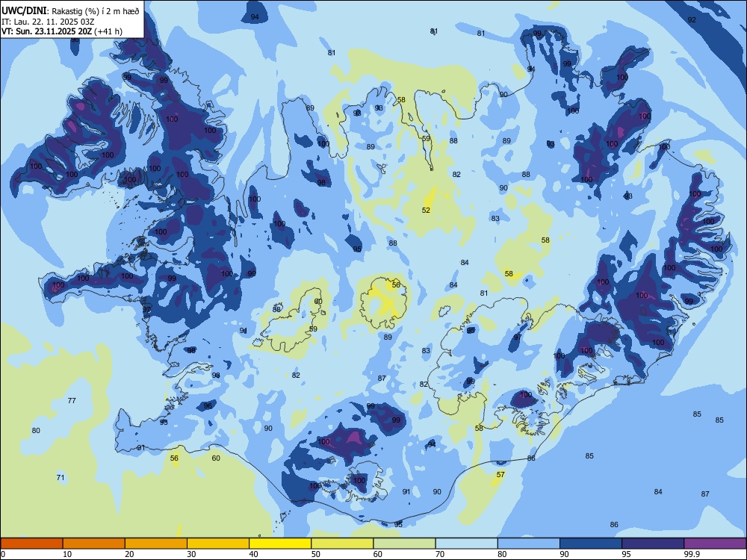This screenshot has width=747, height=560.
Task: Click the 'Rakastig (%) í 2 m hæð' label
Action: [x=96, y=11]
